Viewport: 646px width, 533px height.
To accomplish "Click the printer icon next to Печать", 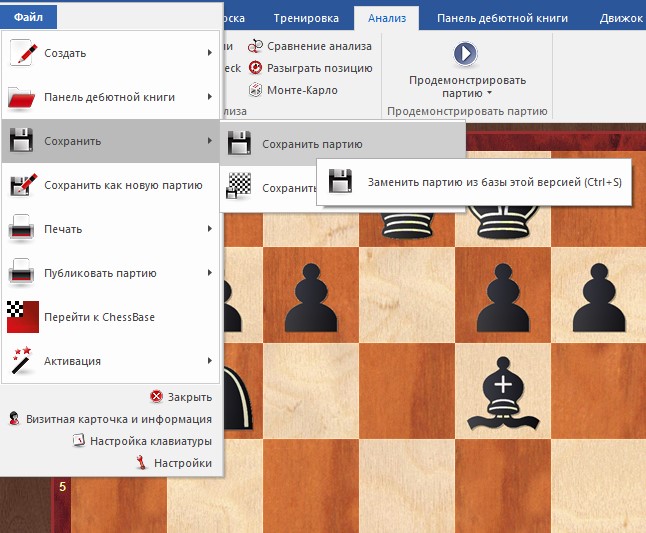I will (x=22, y=229).
